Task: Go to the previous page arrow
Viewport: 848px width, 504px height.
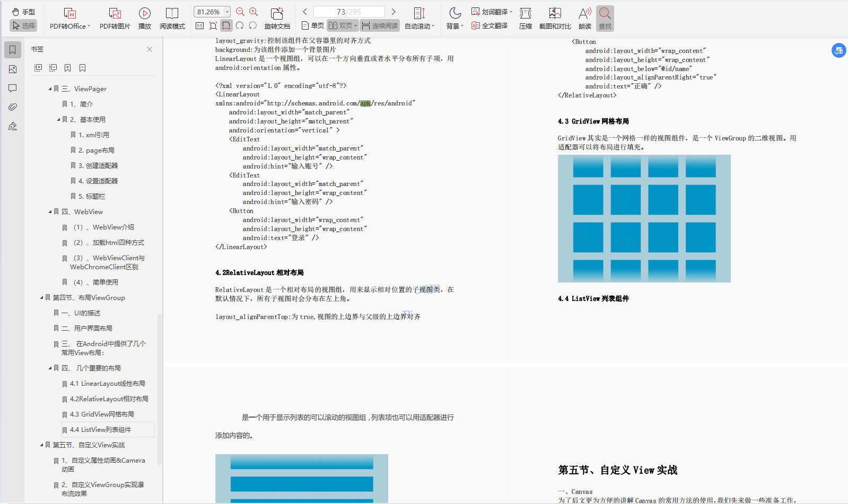Action: click(x=305, y=12)
